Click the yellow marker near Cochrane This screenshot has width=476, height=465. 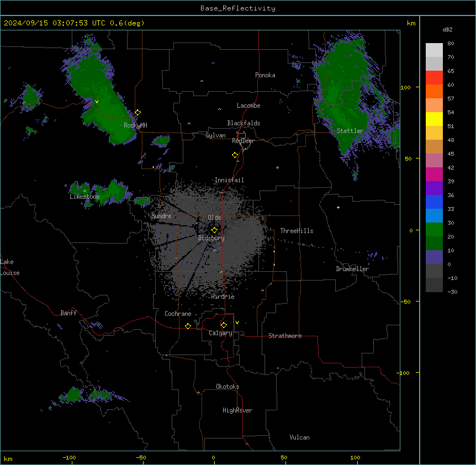[x=188, y=326]
